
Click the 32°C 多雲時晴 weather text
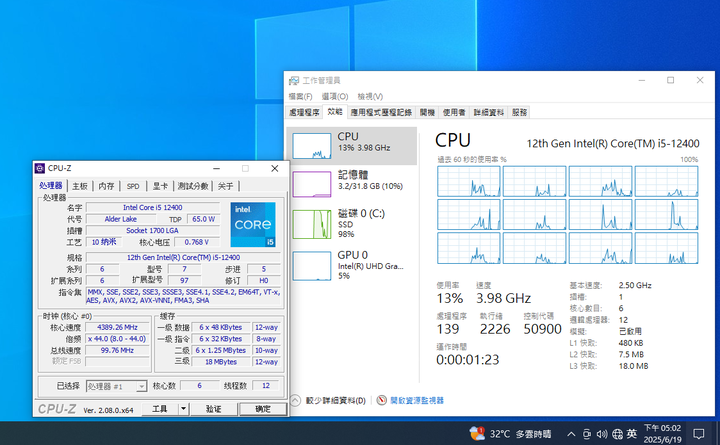click(x=520, y=434)
